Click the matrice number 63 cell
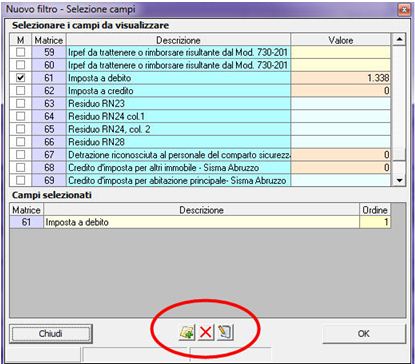Screen dimensions: 415x364 (49, 103)
